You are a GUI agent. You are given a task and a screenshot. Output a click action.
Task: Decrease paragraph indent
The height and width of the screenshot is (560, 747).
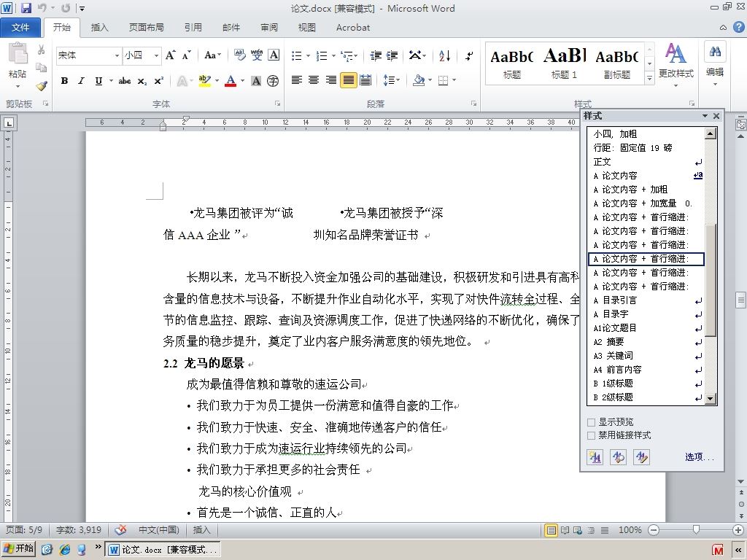[376, 55]
